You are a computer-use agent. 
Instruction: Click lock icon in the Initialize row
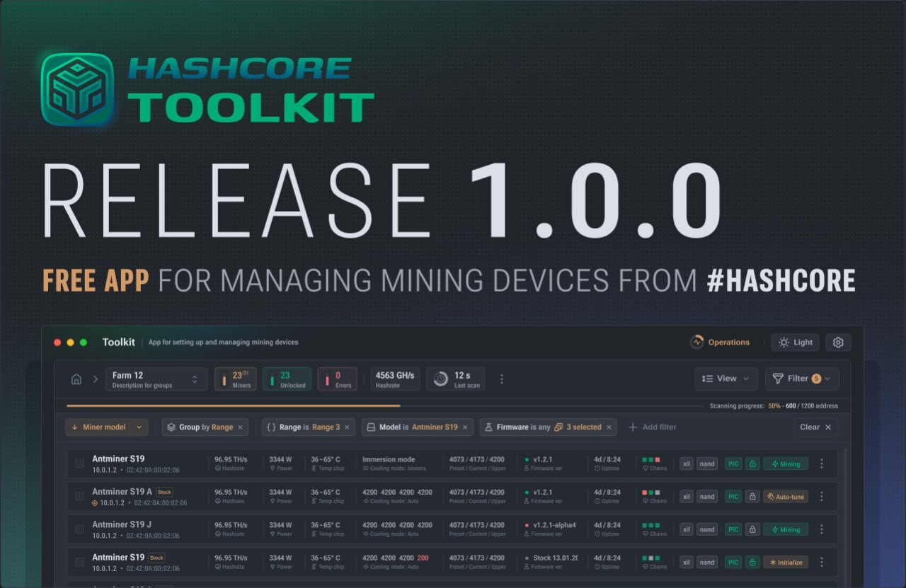tap(752, 563)
